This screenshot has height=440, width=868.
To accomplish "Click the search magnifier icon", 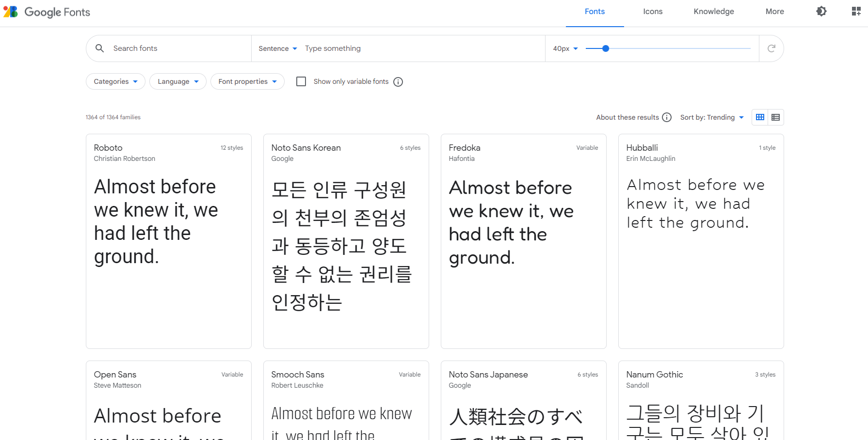I will pyautogui.click(x=99, y=48).
